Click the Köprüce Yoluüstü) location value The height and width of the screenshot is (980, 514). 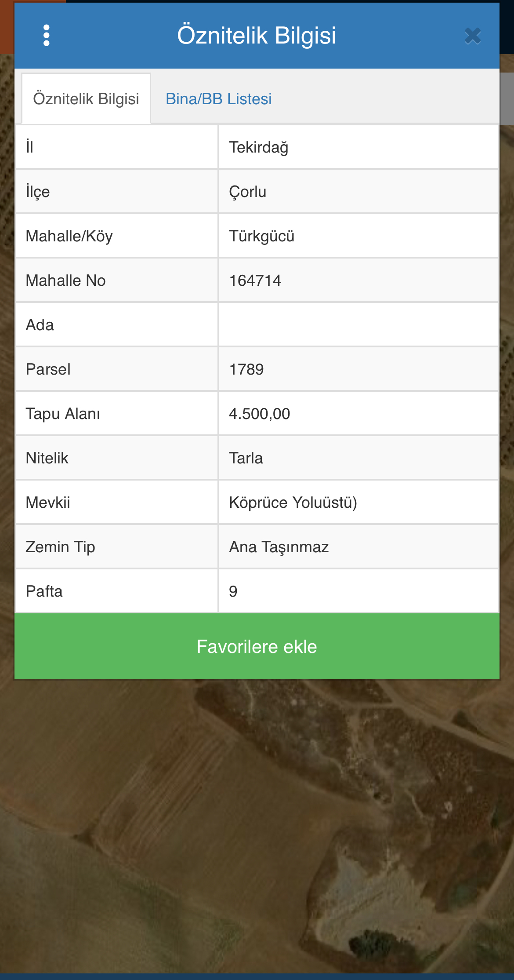293,503
